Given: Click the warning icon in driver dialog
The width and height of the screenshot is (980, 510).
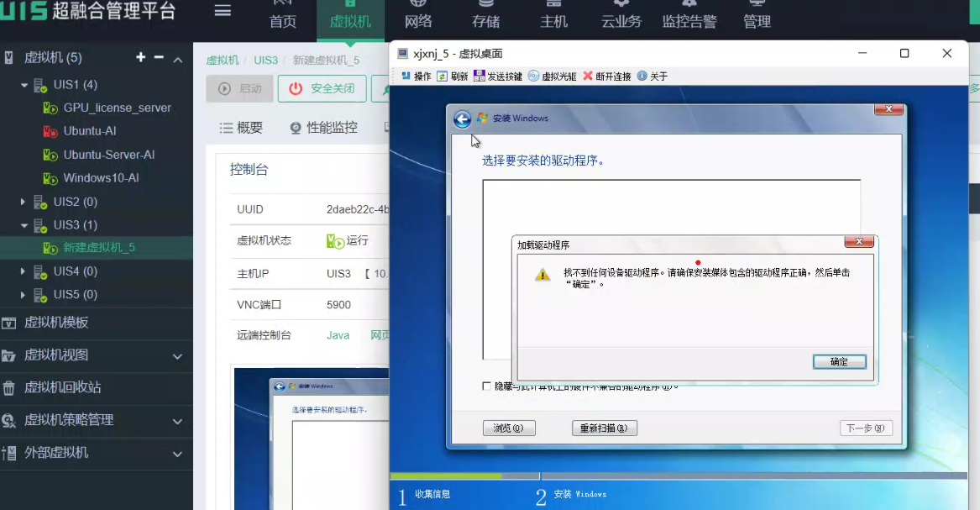Looking at the screenshot, I should click(x=542, y=275).
